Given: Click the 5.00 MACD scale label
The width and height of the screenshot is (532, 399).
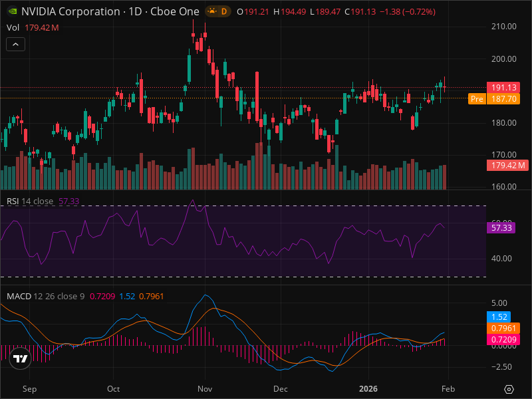Looking at the screenshot, I should tap(499, 303).
